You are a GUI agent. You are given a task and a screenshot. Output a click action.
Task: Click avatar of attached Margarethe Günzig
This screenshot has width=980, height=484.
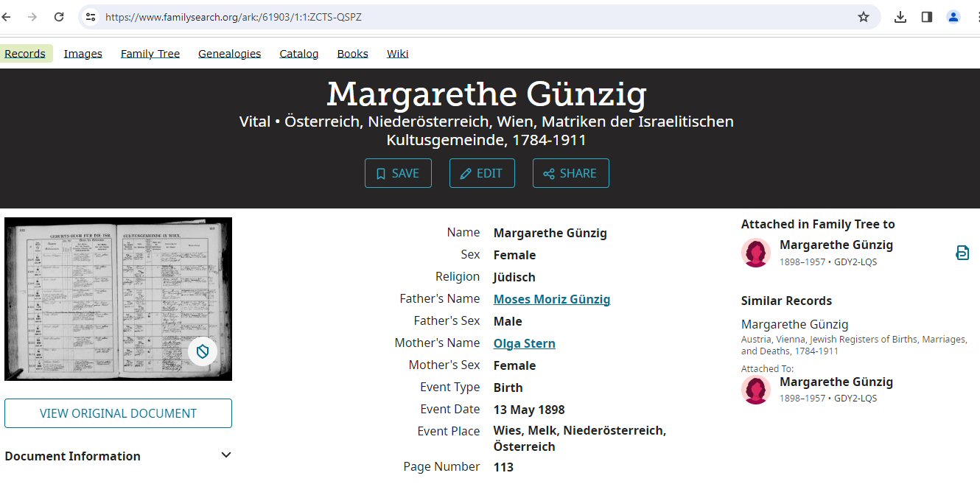coord(756,253)
